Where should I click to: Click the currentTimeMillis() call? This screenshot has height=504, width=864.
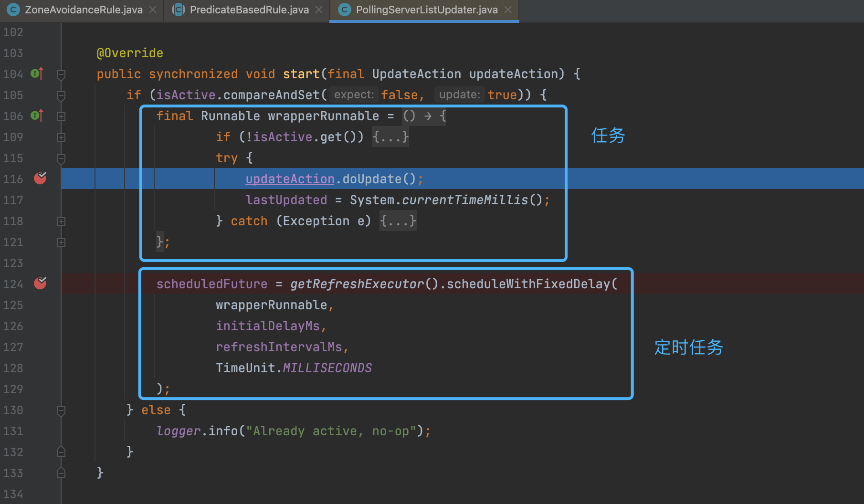tap(472, 200)
